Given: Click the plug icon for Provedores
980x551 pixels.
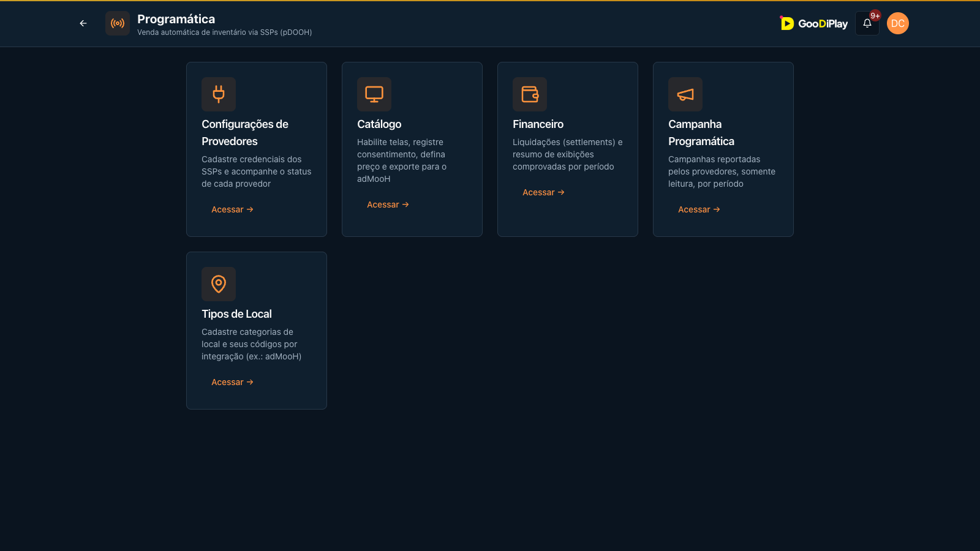Looking at the screenshot, I should [219, 94].
